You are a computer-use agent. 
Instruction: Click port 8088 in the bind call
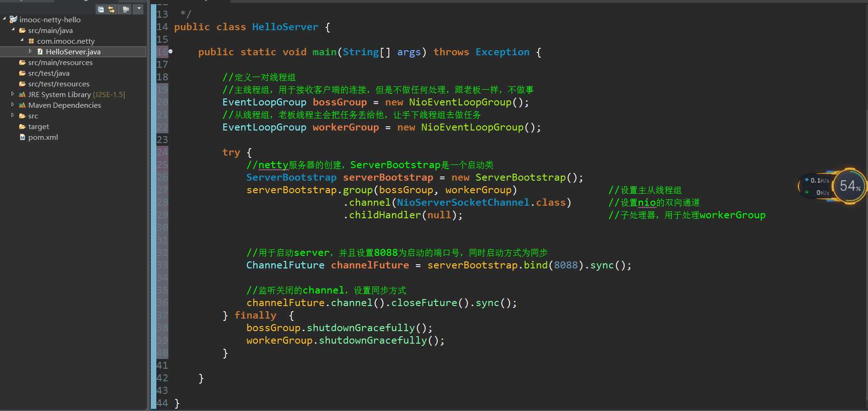(566, 265)
